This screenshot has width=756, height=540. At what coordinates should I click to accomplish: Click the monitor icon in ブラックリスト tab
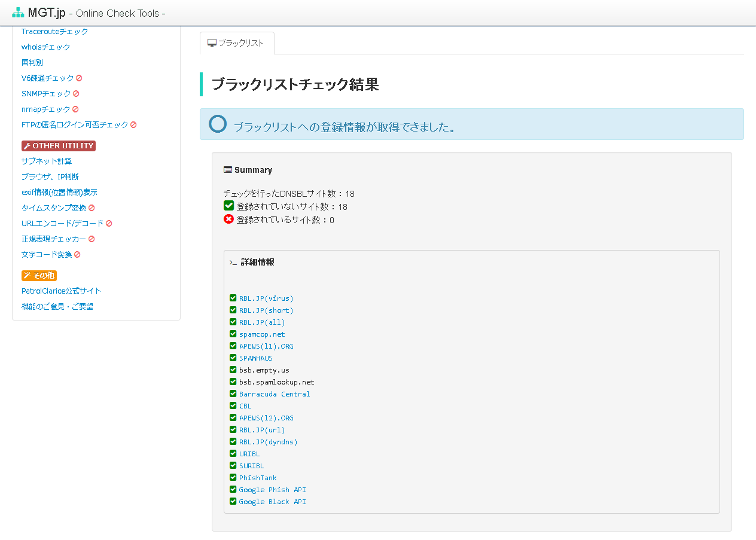click(211, 43)
